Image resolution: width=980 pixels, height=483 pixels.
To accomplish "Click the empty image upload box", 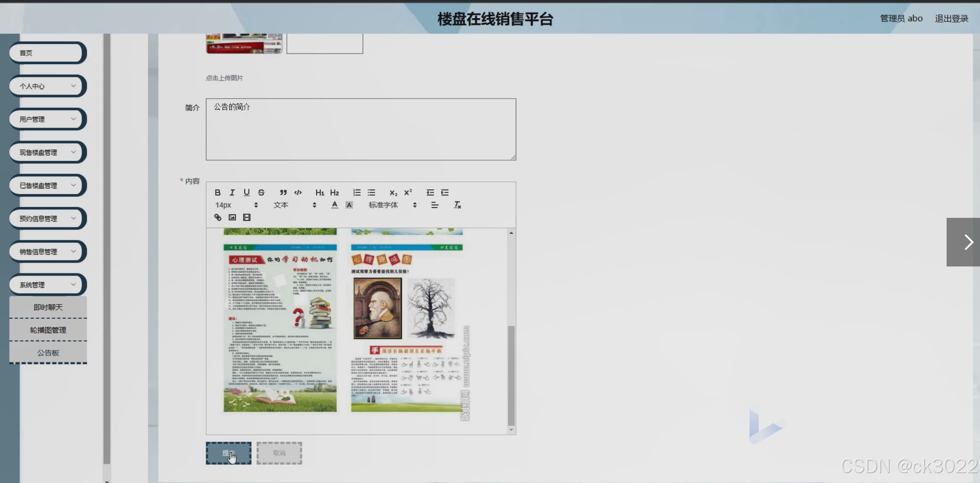I will point(324,43).
